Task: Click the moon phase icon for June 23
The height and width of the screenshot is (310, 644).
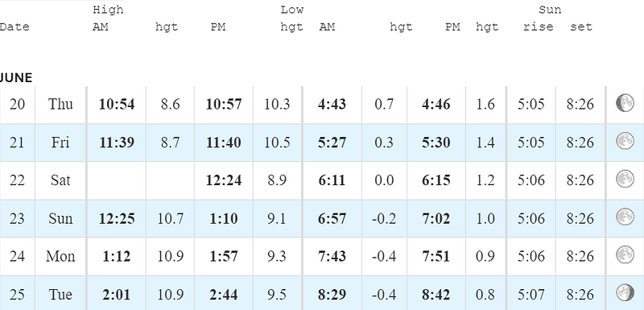Action: tap(625, 217)
